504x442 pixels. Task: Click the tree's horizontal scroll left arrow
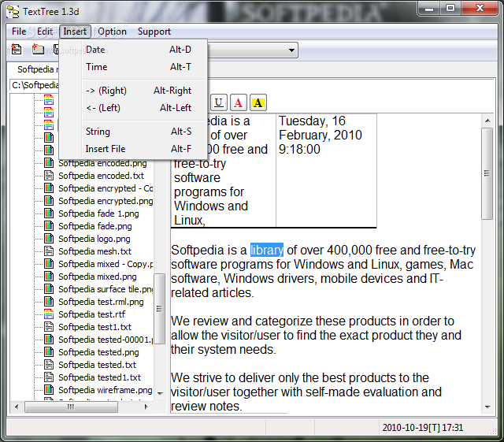pos(17,407)
